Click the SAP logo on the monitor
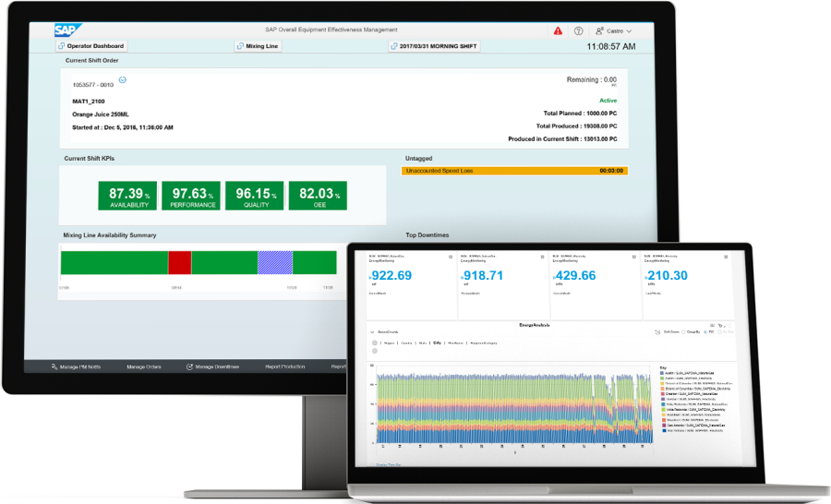This screenshot has height=504, width=831. [x=67, y=30]
